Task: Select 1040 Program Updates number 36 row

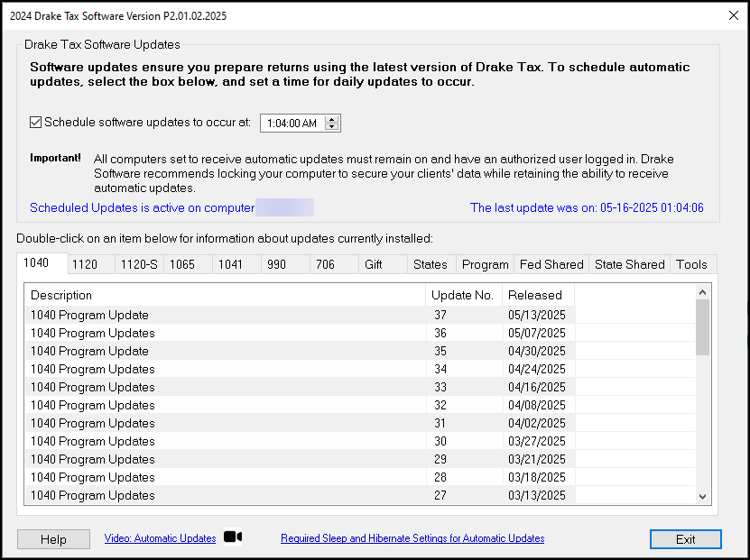Action: (x=360, y=333)
